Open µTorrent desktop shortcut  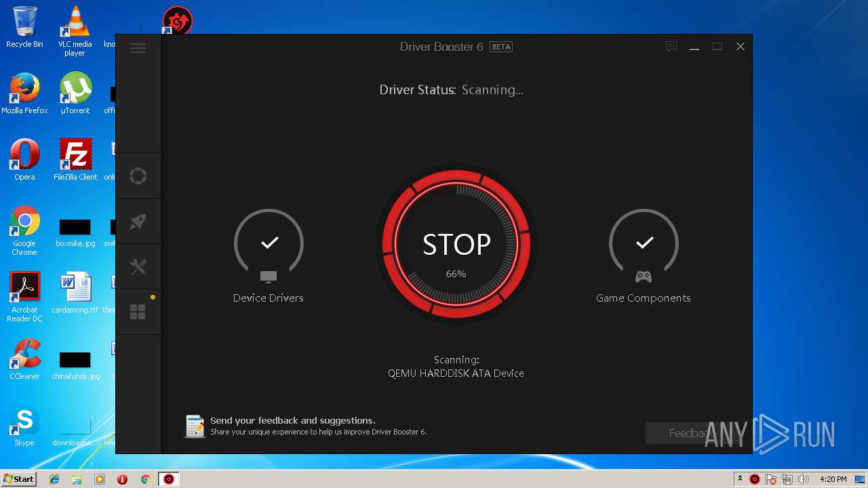[75, 94]
